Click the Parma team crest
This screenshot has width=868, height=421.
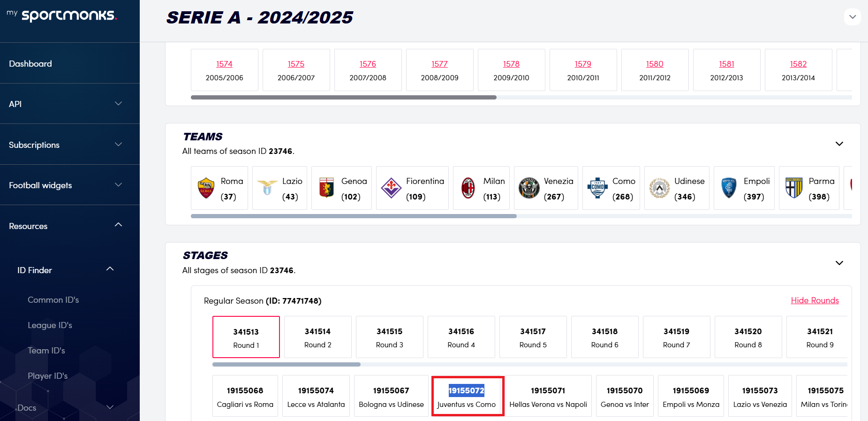794,188
